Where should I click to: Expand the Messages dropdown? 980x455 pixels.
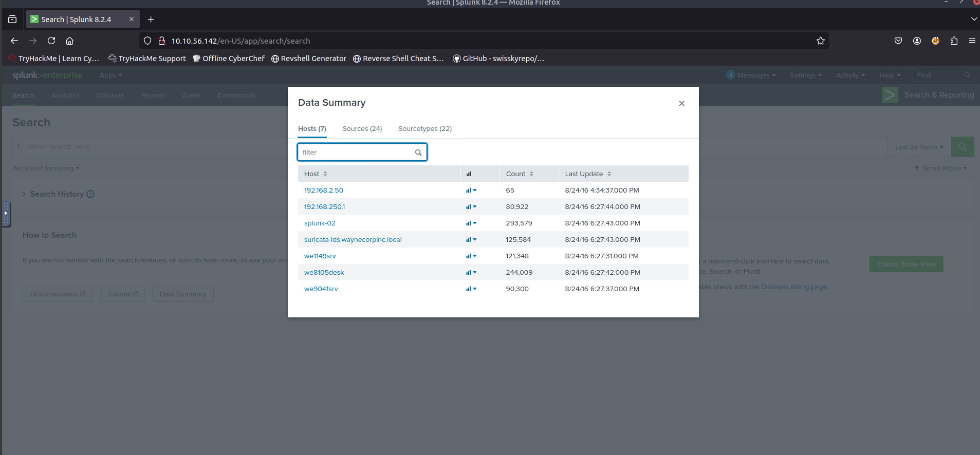point(751,75)
